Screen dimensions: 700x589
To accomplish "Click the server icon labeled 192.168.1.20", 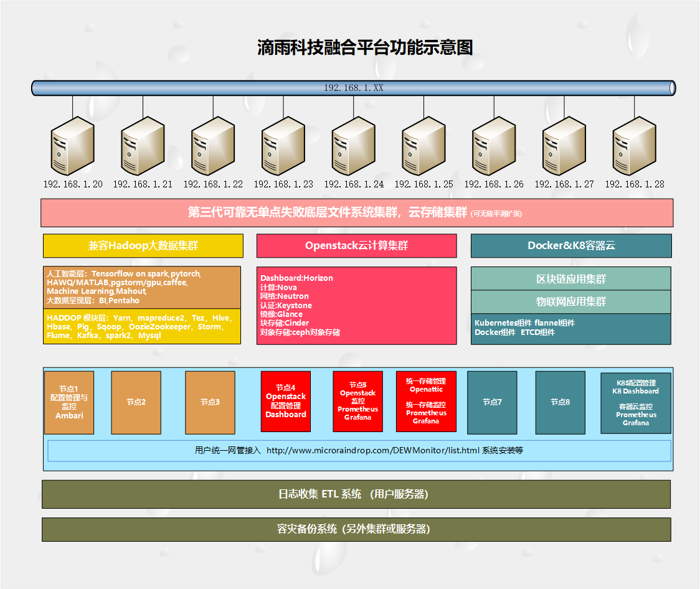I will [72, 146].
